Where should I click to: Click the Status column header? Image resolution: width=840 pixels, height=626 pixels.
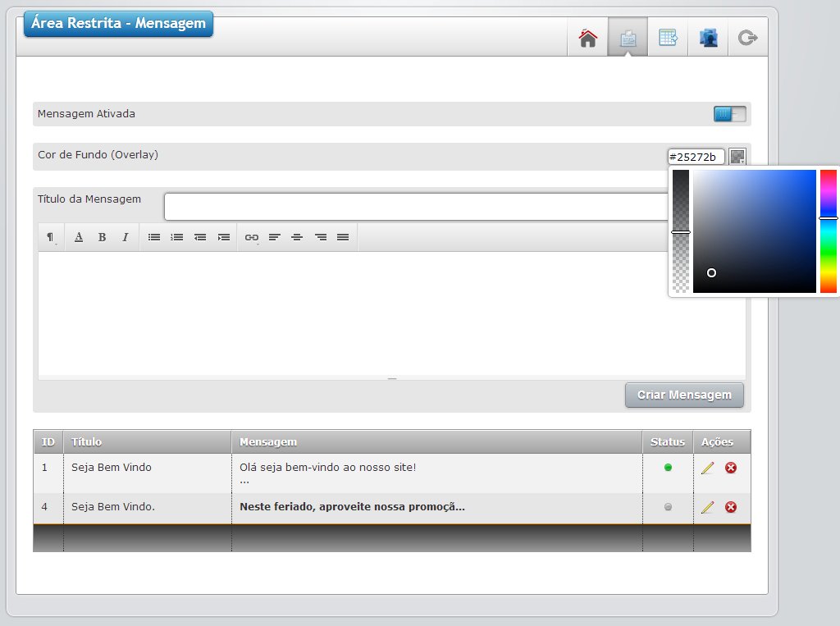click(668, 441)
